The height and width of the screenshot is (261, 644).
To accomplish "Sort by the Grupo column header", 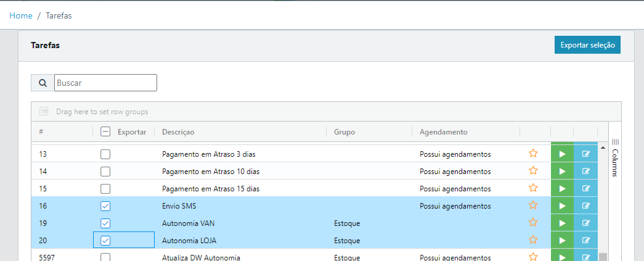I will coord(344,132).
